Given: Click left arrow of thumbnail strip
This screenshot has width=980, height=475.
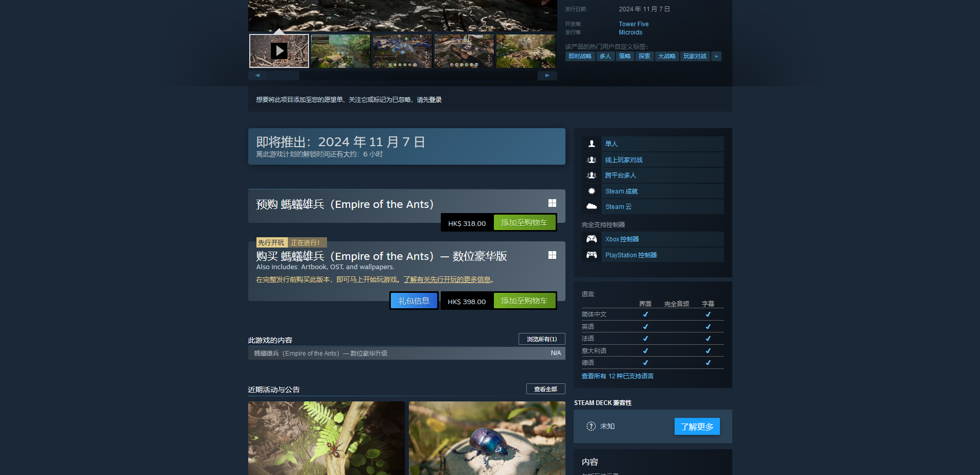Looking at the screenshot, I should coord(257,76).
